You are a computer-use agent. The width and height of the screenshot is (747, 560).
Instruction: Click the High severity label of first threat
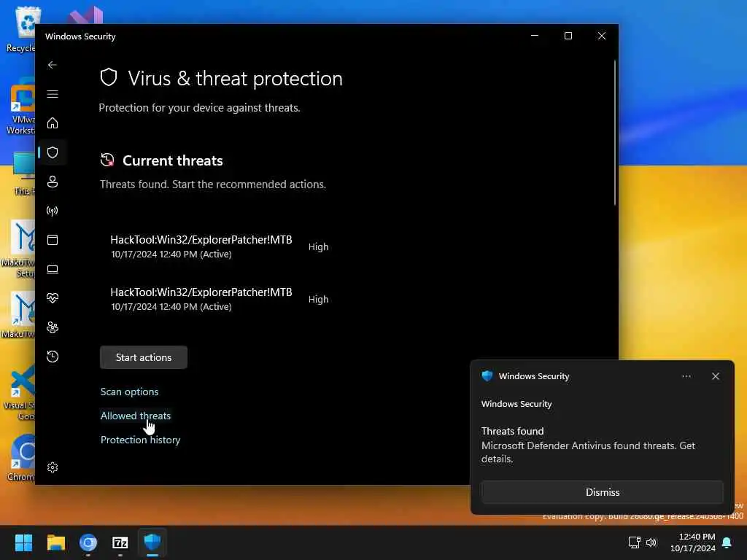[318, 246]
